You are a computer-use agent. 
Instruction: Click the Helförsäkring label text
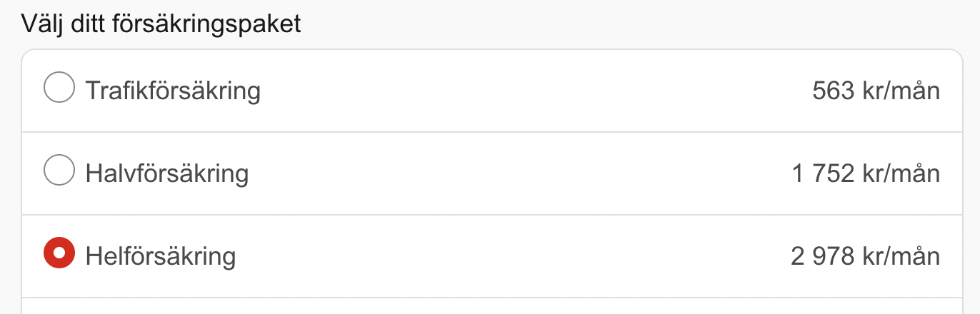[161, 256]
